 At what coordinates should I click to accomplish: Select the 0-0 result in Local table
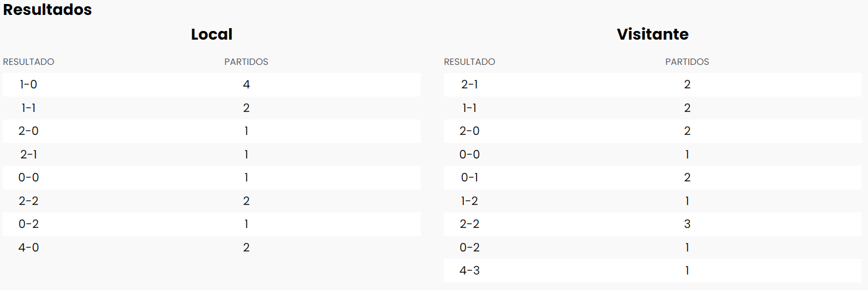pos(29,177)
